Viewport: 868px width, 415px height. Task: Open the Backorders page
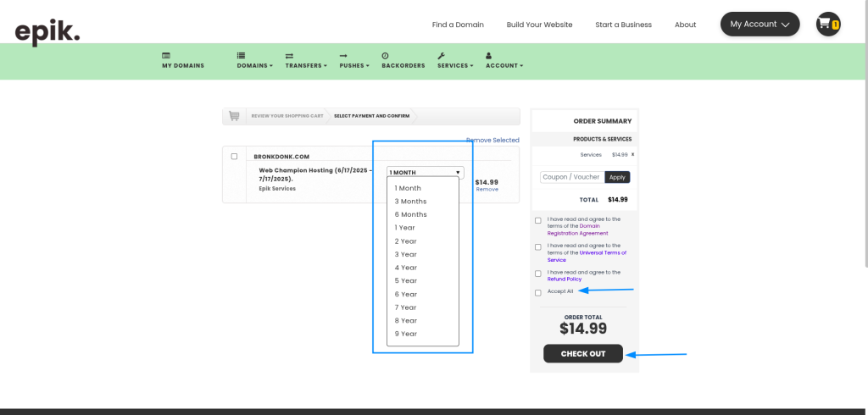click(x=403, y=61)
